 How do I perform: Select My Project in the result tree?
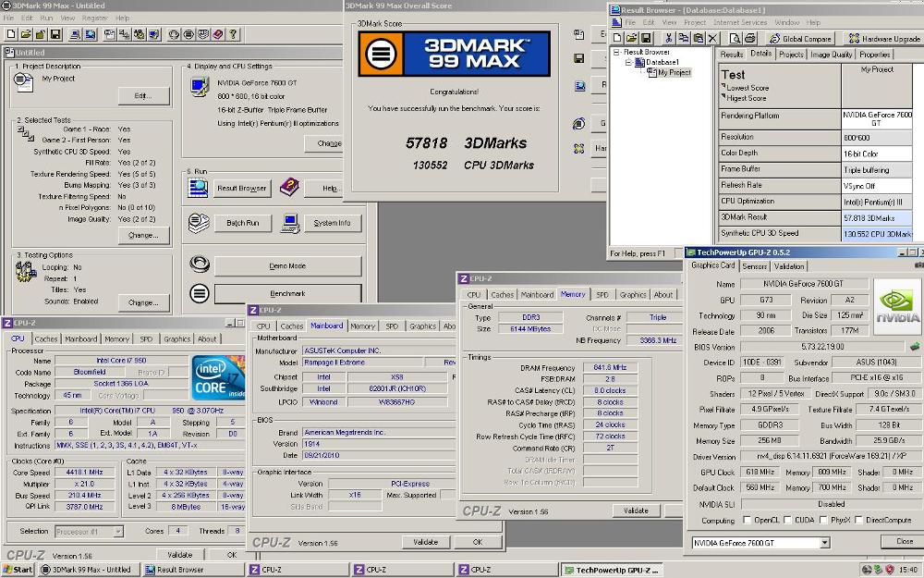coord(675,72)
